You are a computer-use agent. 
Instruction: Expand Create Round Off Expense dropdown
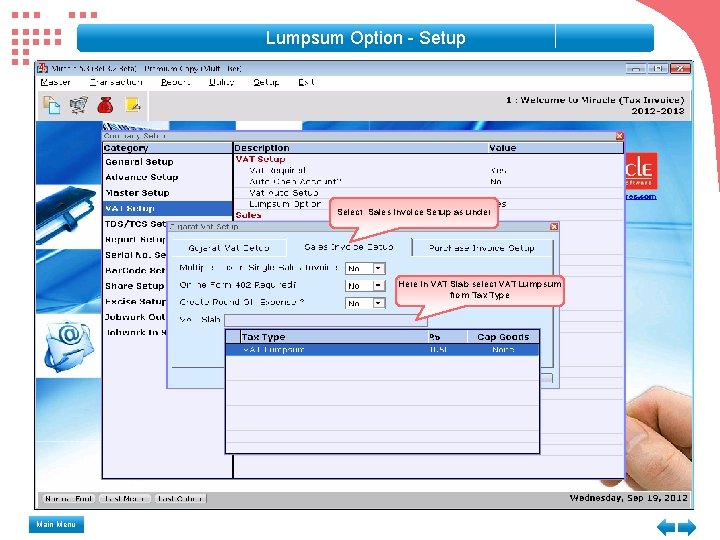click(x=378, y=303)
